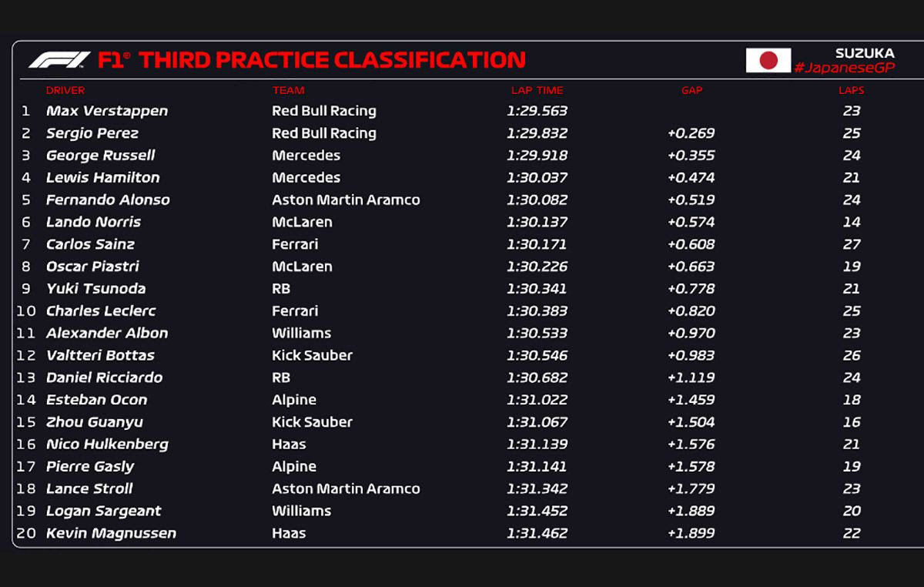This screenshot has height=587, width=924.
Task: Open the #JapaneseGP hashtag
Action: click(845, 68)
